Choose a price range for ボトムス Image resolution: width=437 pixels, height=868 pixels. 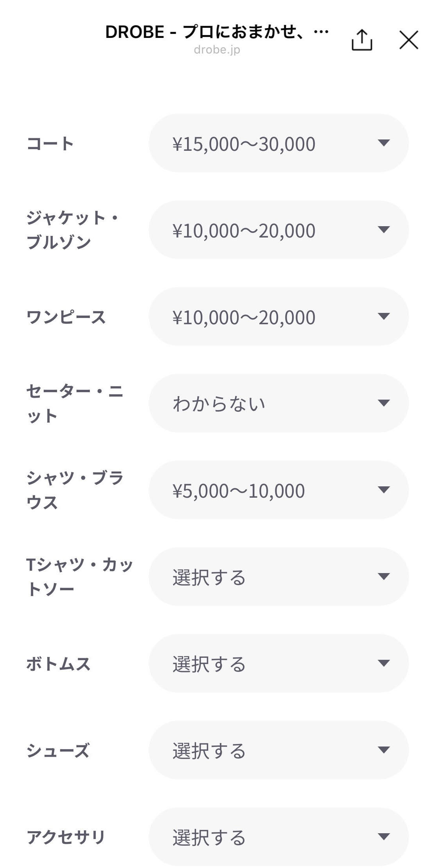[278, 663]
